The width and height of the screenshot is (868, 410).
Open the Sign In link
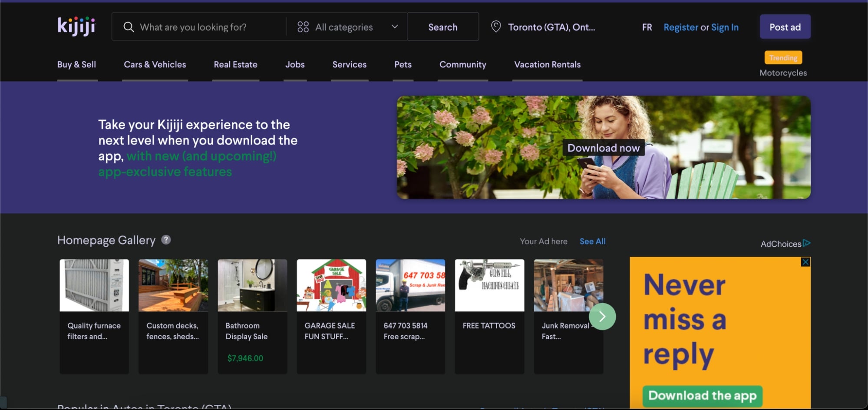coord(725,27)
